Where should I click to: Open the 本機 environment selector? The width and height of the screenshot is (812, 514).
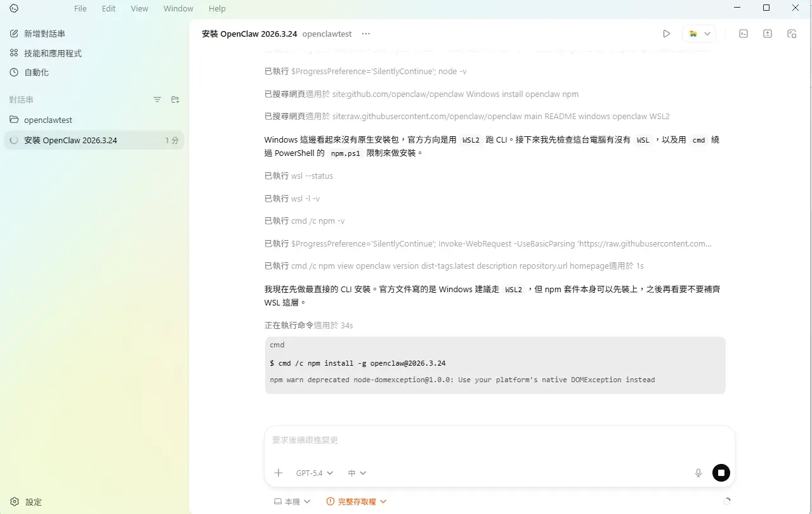pyautogui.click(x=292, y=501)
